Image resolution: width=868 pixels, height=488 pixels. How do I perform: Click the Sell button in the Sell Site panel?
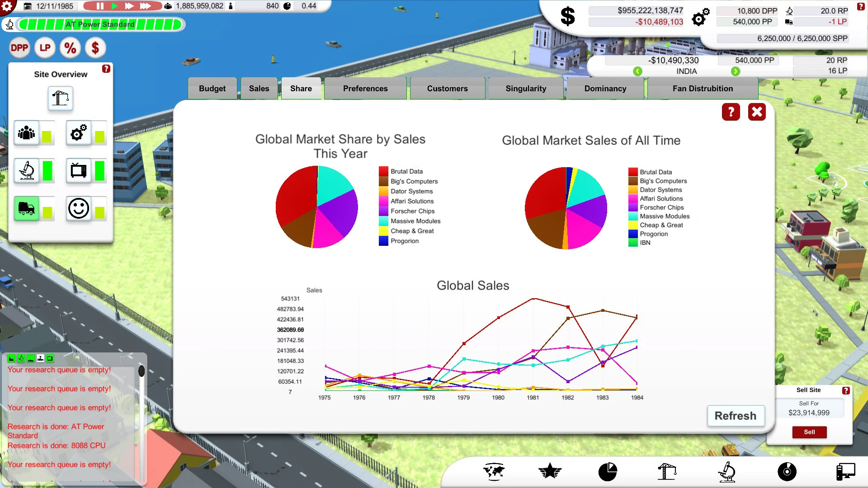point(809,432)
